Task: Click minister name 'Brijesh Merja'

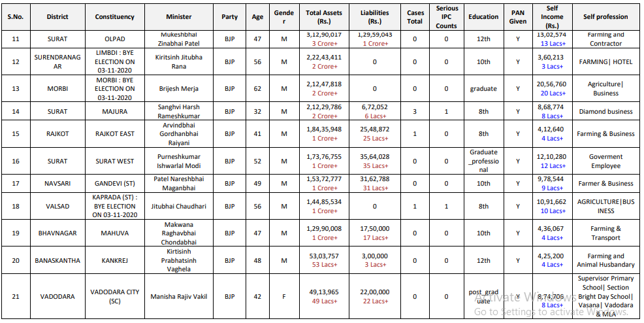Action: pos(178,89)
